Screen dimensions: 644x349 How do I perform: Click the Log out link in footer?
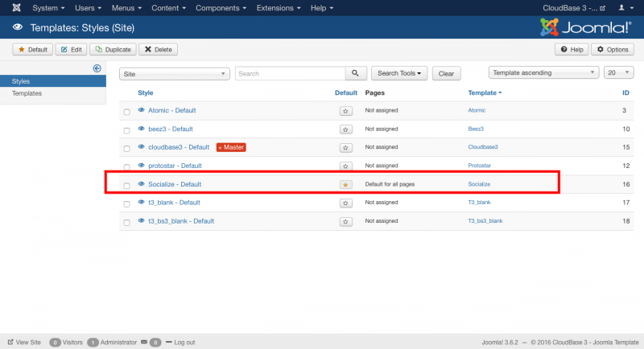[x=180, y=342]
